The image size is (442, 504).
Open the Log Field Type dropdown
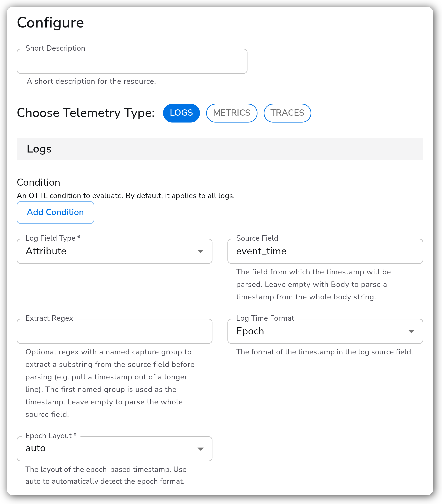(x=114, y=251)
